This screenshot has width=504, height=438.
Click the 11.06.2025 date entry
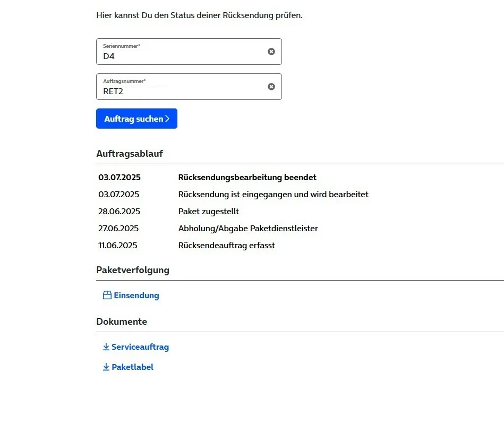coord(118,246)
